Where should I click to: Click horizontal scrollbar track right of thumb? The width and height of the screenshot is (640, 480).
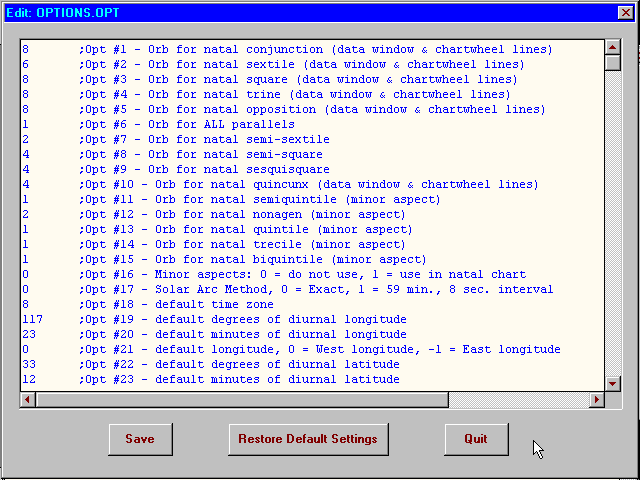click(x=518, y=399)
